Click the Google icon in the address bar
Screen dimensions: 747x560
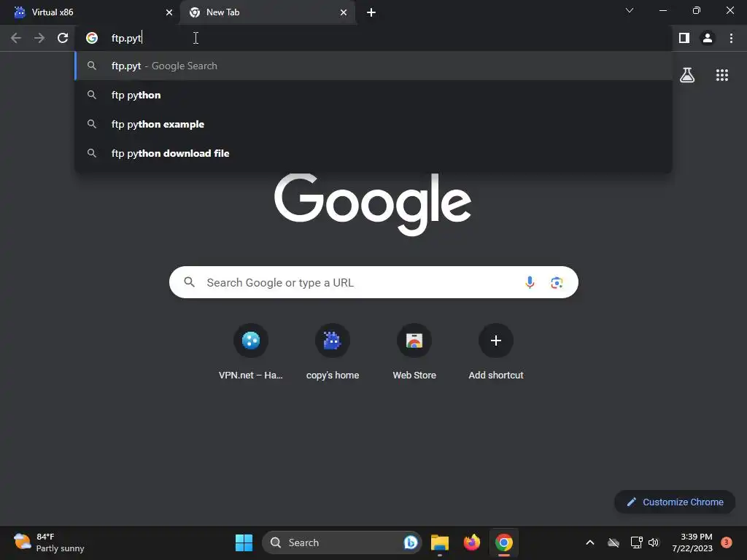pyautogui.click(x=92, y=38)
